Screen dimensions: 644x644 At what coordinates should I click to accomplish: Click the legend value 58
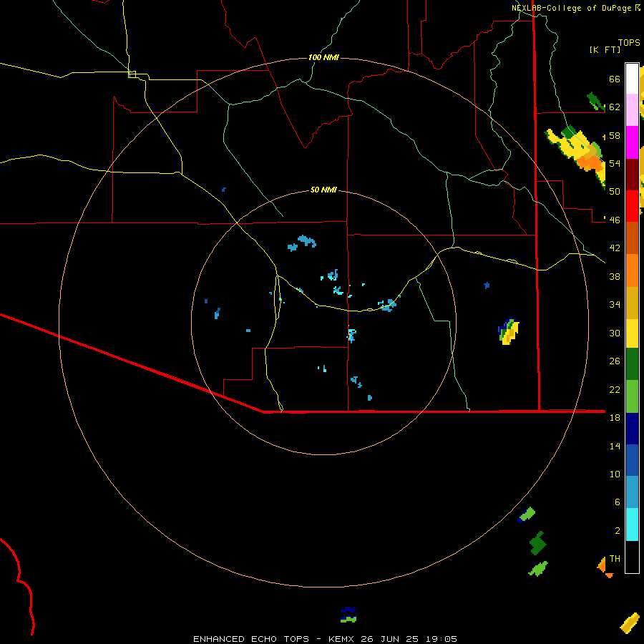click(615, 135)
